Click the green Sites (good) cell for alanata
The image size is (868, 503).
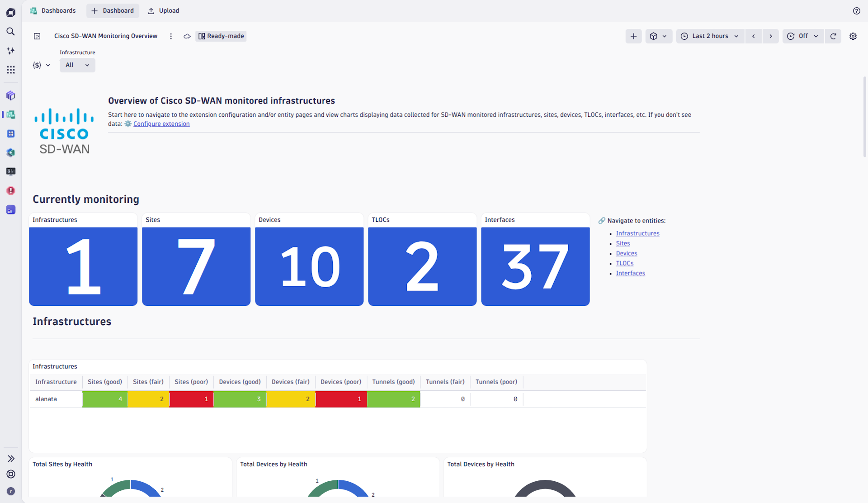pyautogui.click(x=104, y=399)
